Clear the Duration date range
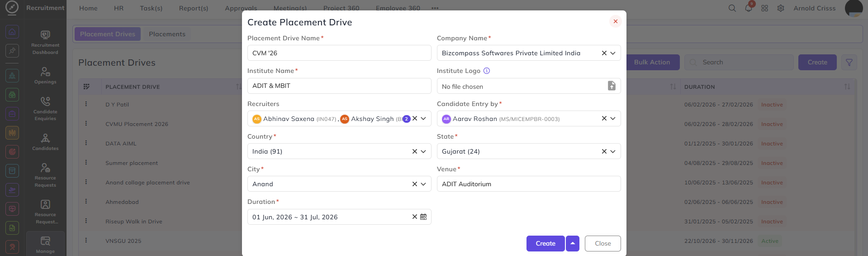The image size is (868, 256). [415, 217]
